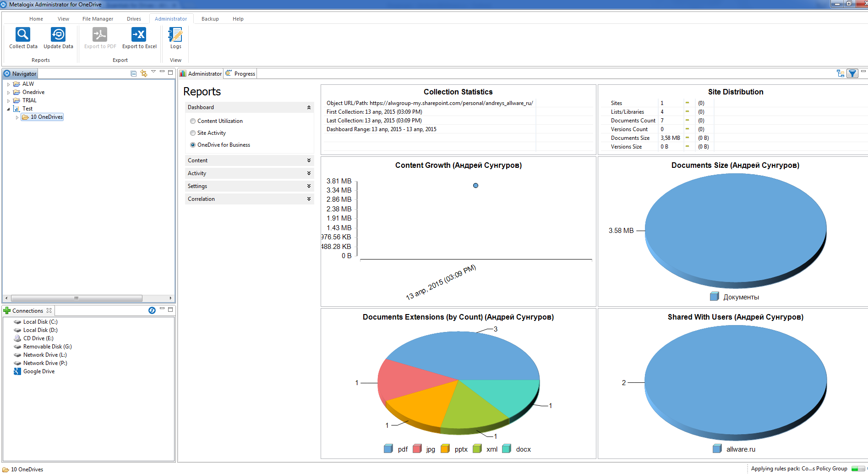Image resolution: width=868 pixels, height=475 pixels.
Task: Close the Connections tab with its X
Action: [49, 310]
